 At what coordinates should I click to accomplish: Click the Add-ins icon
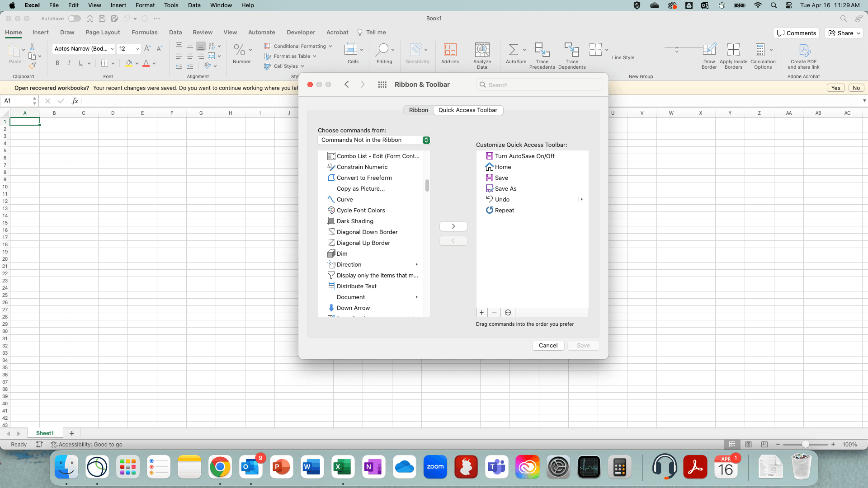tap(450, 50)
